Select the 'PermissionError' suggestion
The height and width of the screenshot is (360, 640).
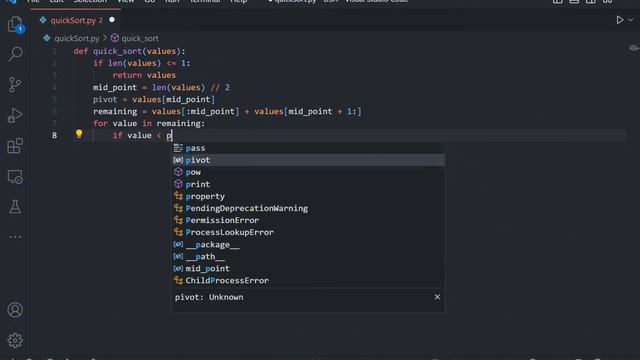[308, 220]
